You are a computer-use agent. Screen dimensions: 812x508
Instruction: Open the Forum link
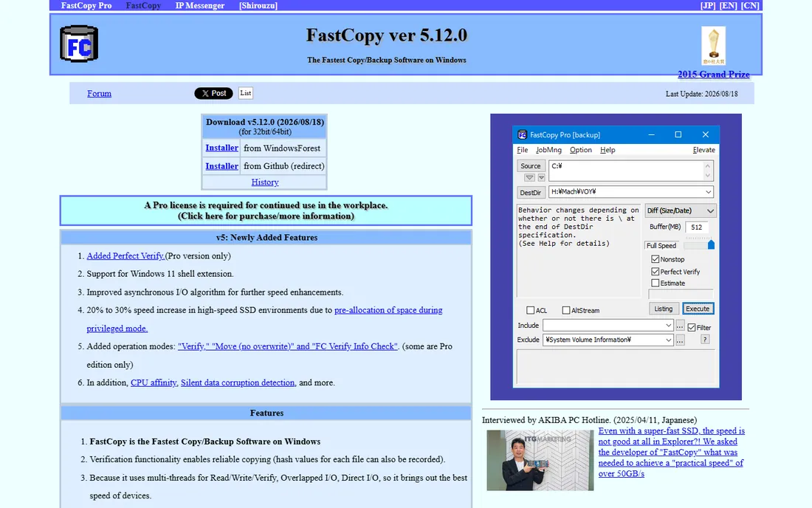coord(99,94)
